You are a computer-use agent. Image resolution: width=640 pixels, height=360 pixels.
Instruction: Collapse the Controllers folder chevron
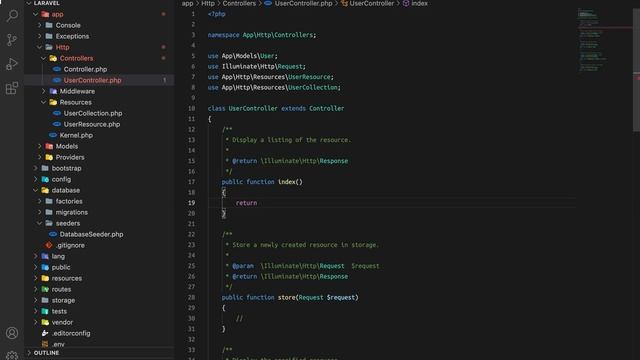pos(44,58)
